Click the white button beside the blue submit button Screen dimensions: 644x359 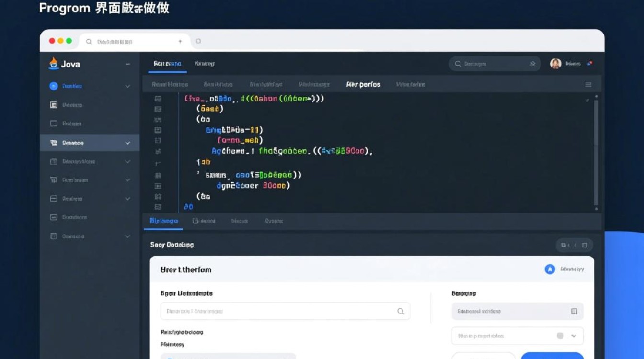pyautogui.click(x=484, y=357)
